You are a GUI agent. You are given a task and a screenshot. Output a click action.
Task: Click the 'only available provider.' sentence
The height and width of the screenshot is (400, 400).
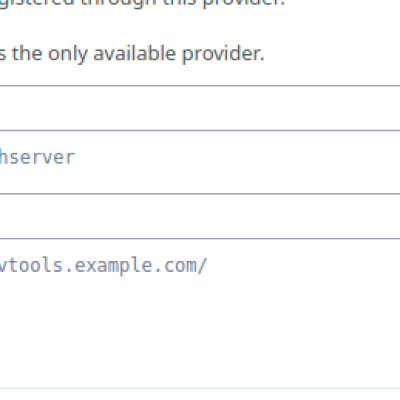click(x=156, y=54)
